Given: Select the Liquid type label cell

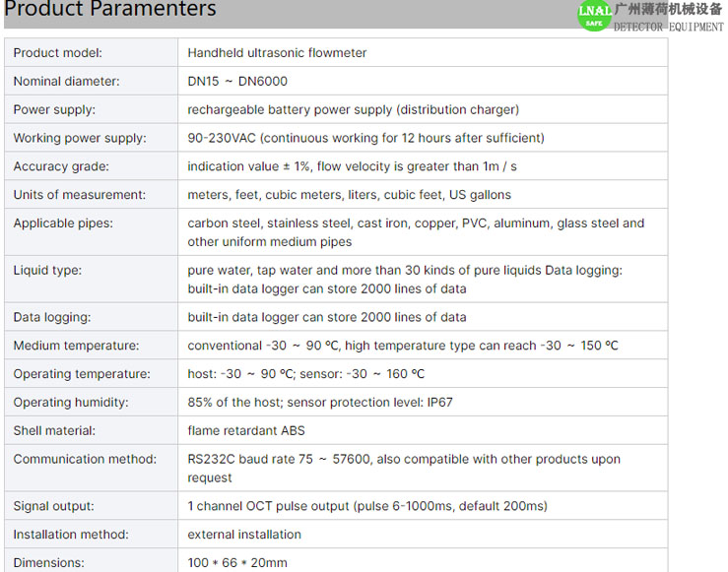Looking at the screenshot, I should pyautogui.click(x=91, y=279).
